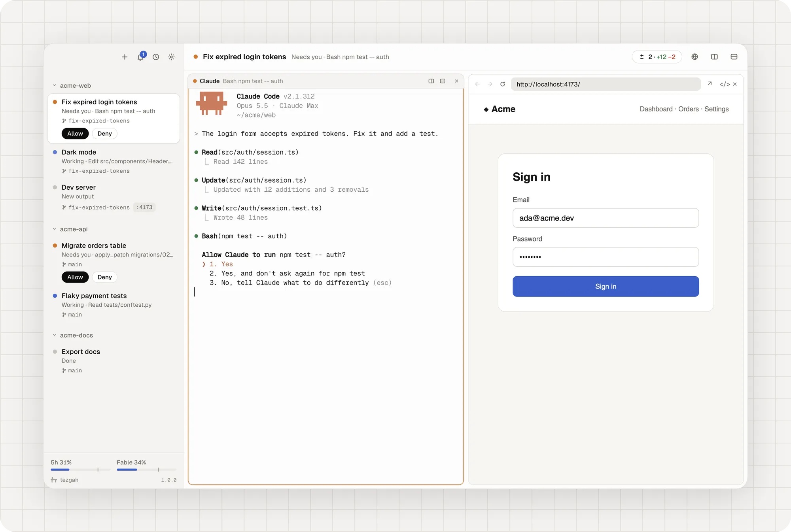Screen dimensions: 791x532
Task: Open Dashboard link in Acme nav
Action: pyautogui.click(x=656, y=109)
